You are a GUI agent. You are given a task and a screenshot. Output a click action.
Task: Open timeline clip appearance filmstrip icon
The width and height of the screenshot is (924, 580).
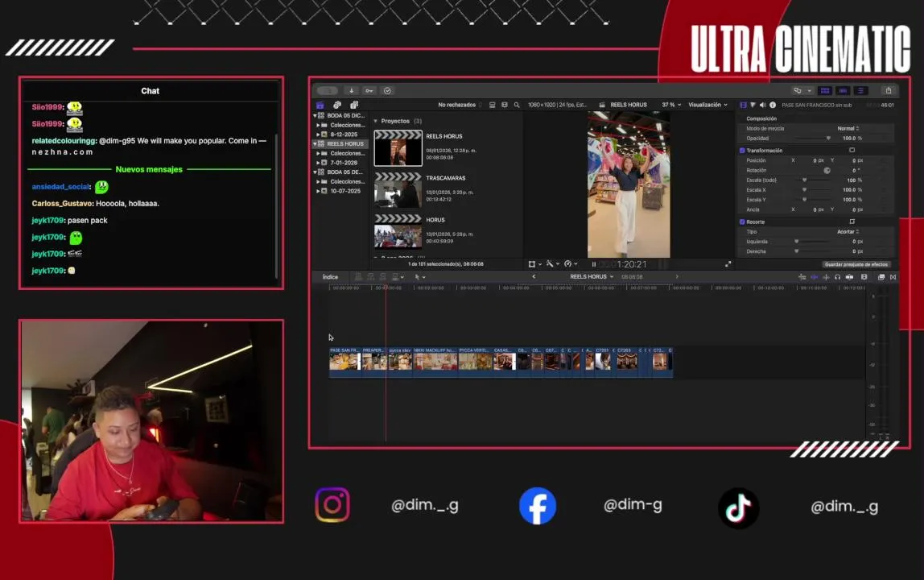pos(864,277)
